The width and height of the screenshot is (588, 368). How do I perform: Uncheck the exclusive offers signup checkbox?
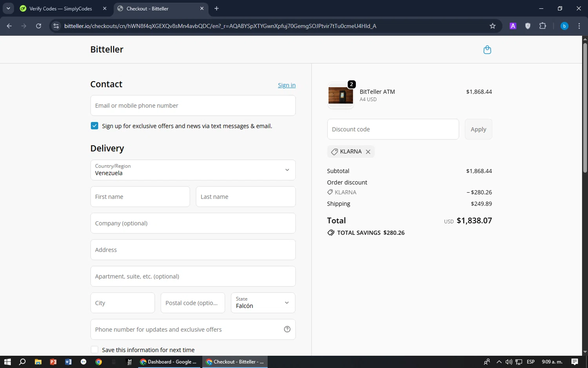pyautogui.click(x=94, y=126)
